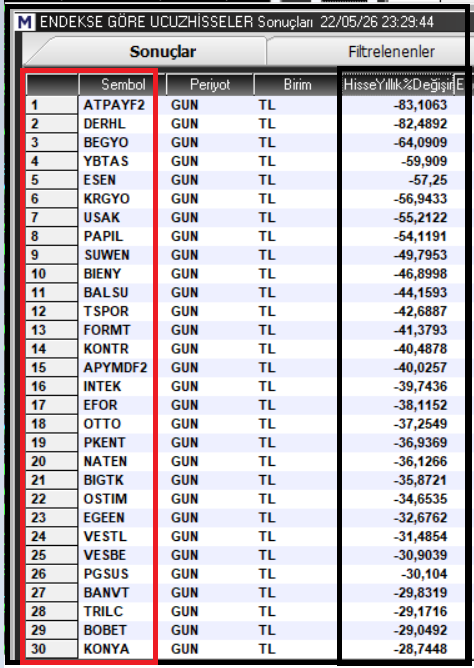Click the value -49,7953

(x=420, y=255)
